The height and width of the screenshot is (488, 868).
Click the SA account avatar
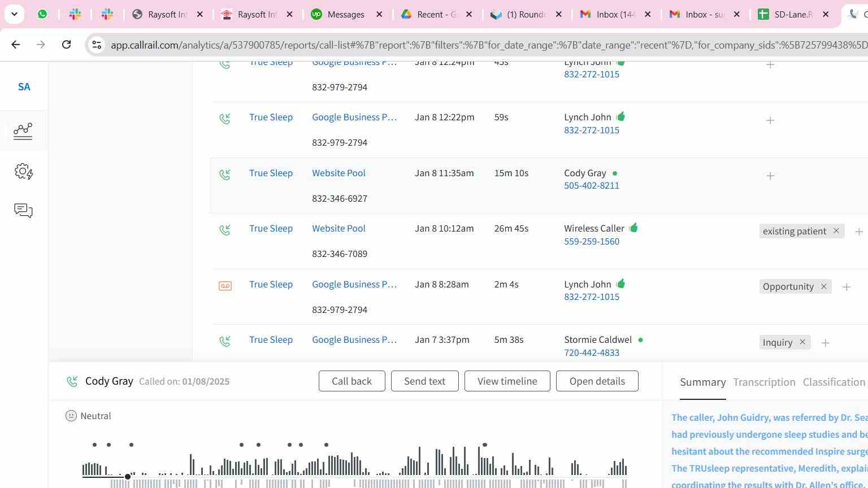[24, 87]
